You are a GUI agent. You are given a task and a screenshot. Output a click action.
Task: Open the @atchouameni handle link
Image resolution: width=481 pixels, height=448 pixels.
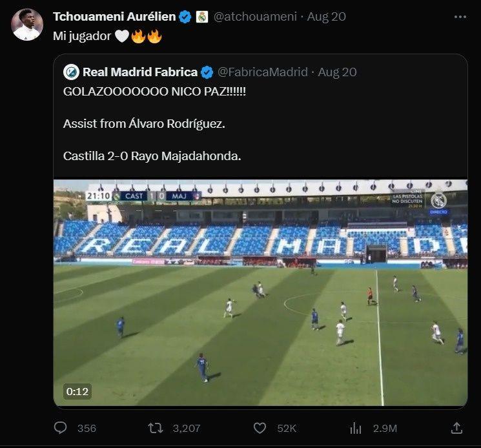pyautogui.click(x=256, y=17)
